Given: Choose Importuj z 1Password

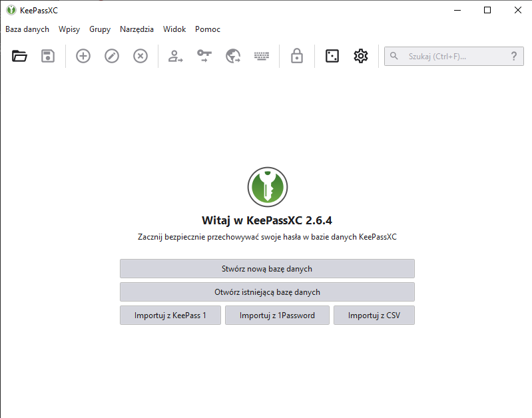Looking at the screenshot, I should [x=277, y=315].
